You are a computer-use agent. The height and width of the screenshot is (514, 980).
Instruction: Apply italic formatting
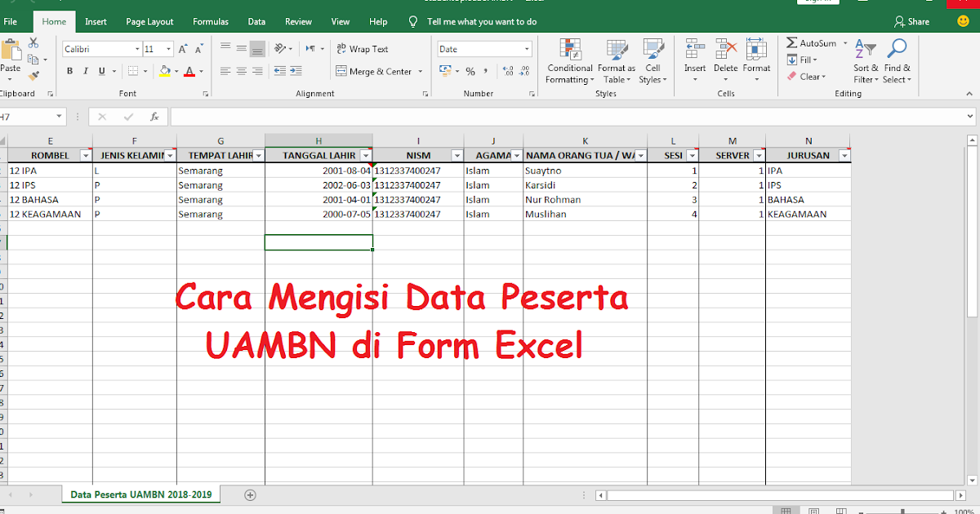click(x=84, y=71)
